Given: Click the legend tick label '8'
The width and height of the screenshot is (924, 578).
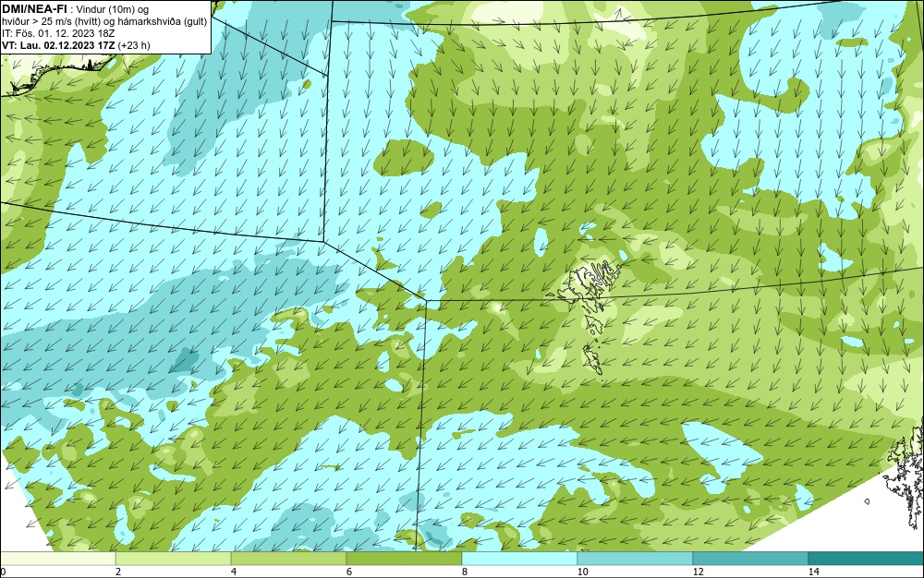Looking at the screenshot, I should 465,572.
